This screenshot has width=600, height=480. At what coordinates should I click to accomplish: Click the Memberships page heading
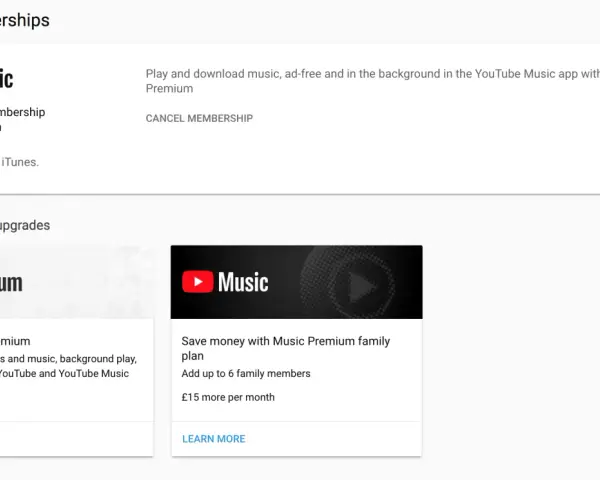24,20
